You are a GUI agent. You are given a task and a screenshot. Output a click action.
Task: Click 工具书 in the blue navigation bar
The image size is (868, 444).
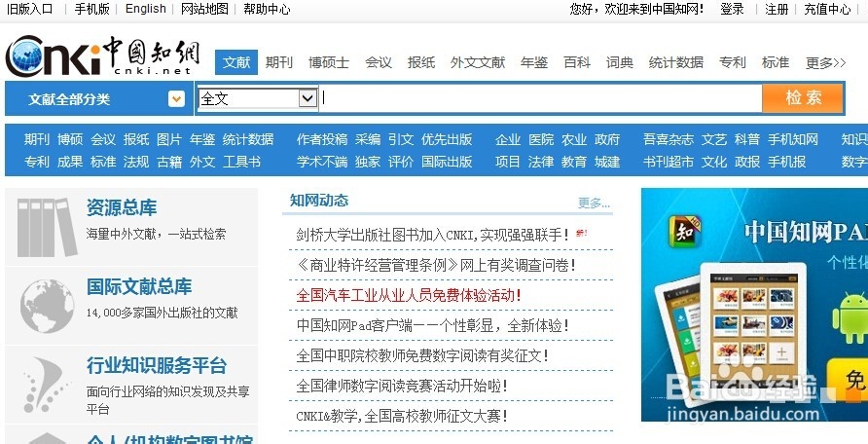click(x=241, y=162)
